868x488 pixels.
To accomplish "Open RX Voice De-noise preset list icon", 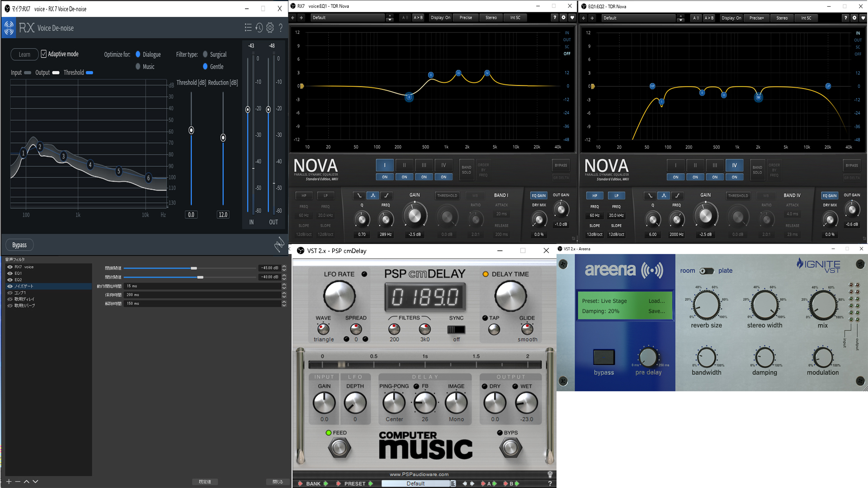I will pyautogui.click(x=248, y=28).
